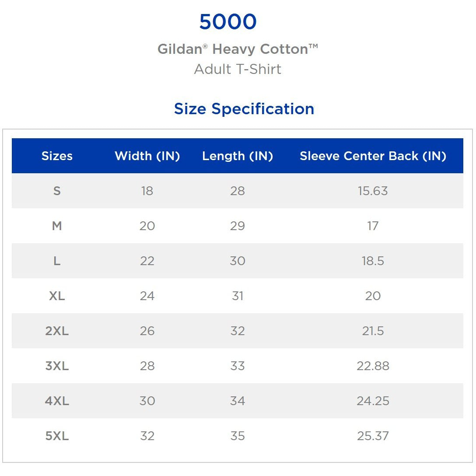Select the XL size row label
This screenshot has height=476, width=476.
click(x=57, y=296)
